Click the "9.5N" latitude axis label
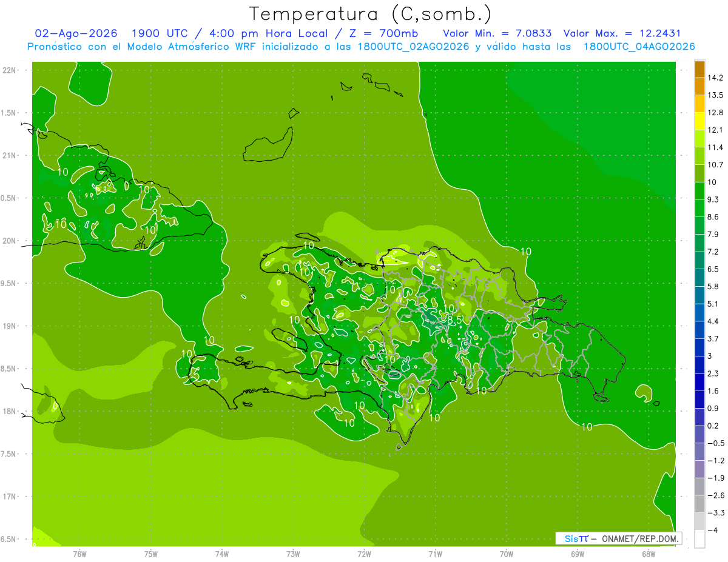Viewport: 728px width, 562px height. coord(9,283)
